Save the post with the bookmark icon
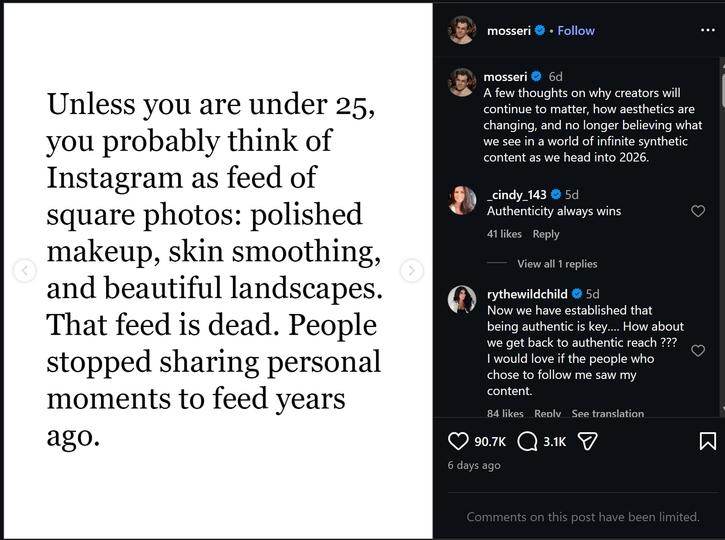 (707, 441)
